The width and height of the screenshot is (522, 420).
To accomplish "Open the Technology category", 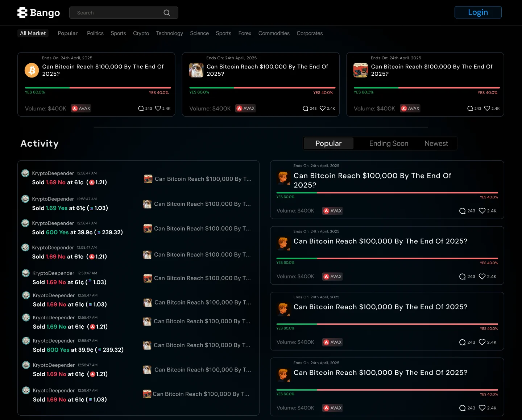I will tap(170, 33).
